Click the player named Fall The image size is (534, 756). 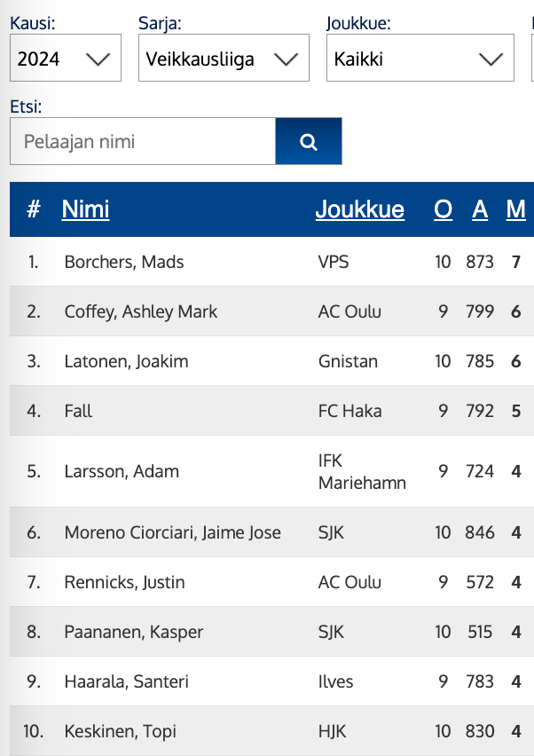point(79,411)
